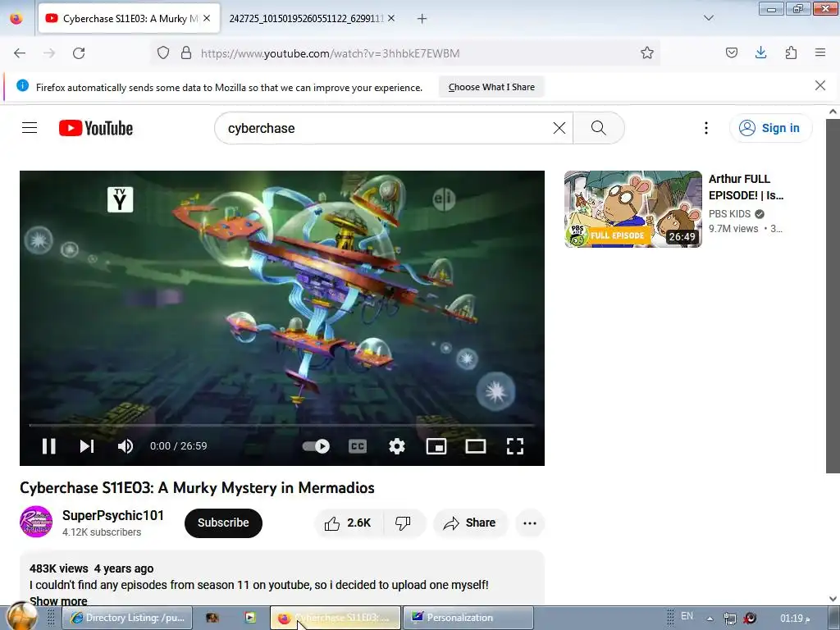Click the Firefox notification info icon

click(22, 85)
